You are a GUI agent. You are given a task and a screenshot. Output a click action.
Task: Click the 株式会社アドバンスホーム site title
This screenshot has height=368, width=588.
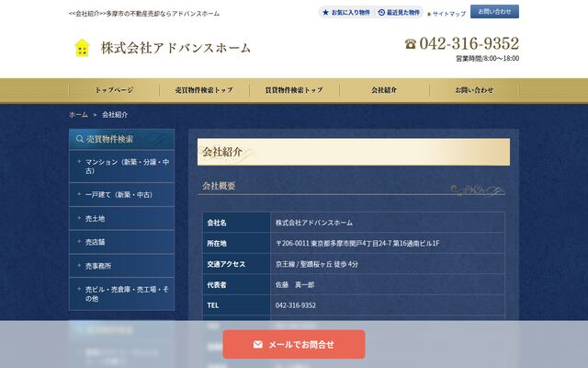click(x=175, y=48)
